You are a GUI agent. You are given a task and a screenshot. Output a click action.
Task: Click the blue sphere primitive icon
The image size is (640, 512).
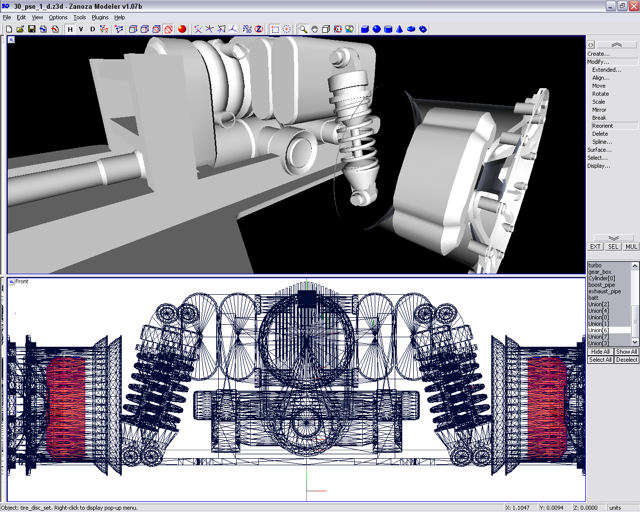tap(376, 29)
